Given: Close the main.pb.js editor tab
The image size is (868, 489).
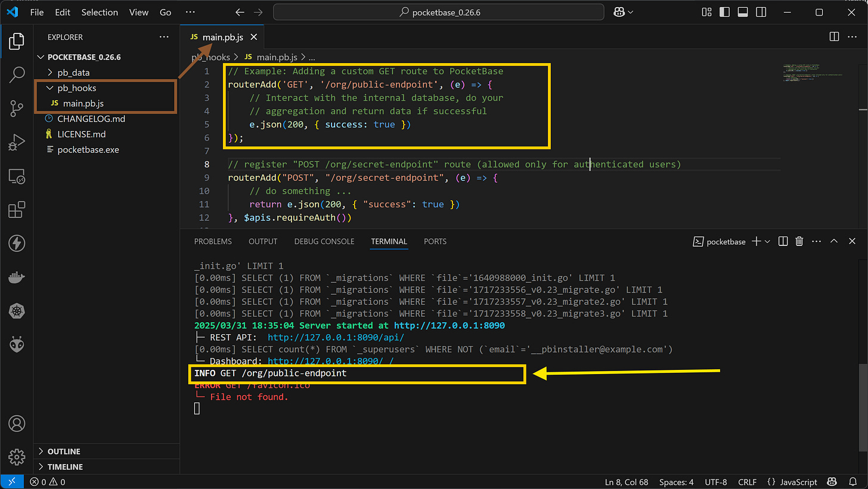Looking at the screenshot, I should [x=253, y=37].
